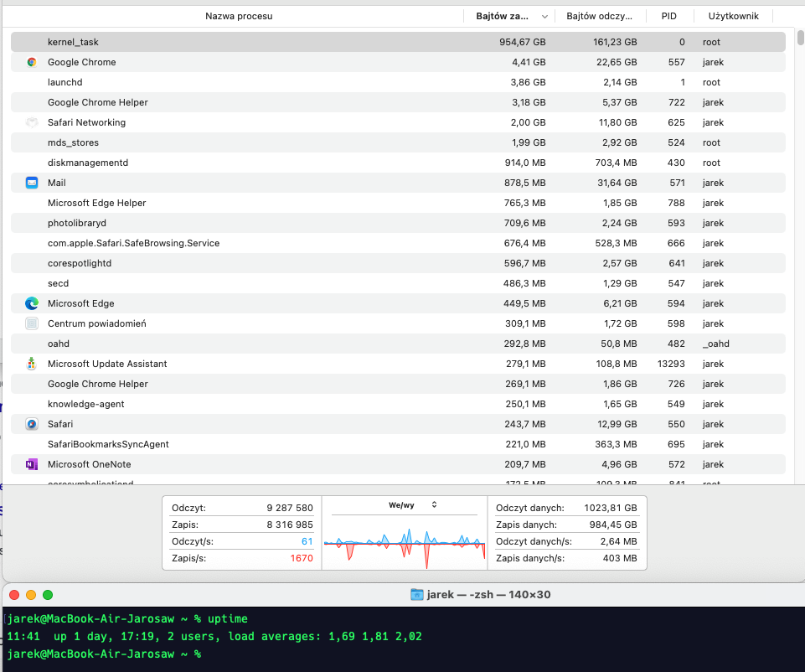Click the Safari Networking shield icon
This screenshot has height=672, width=805.
click(32, 122)
